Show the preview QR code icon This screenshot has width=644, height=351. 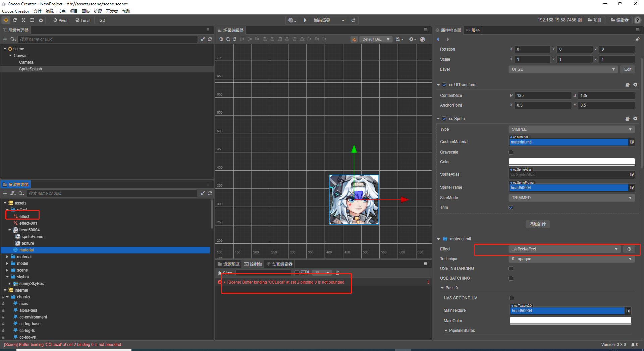[580, 20]
